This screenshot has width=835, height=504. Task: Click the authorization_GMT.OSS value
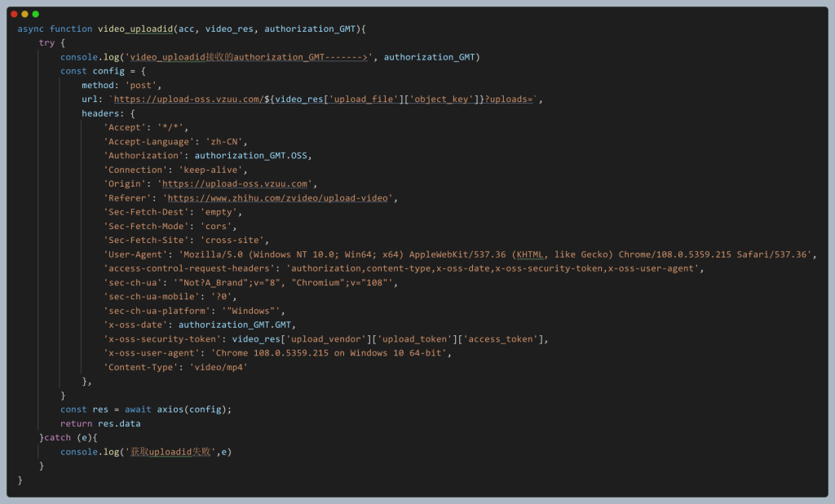(253, 156)
